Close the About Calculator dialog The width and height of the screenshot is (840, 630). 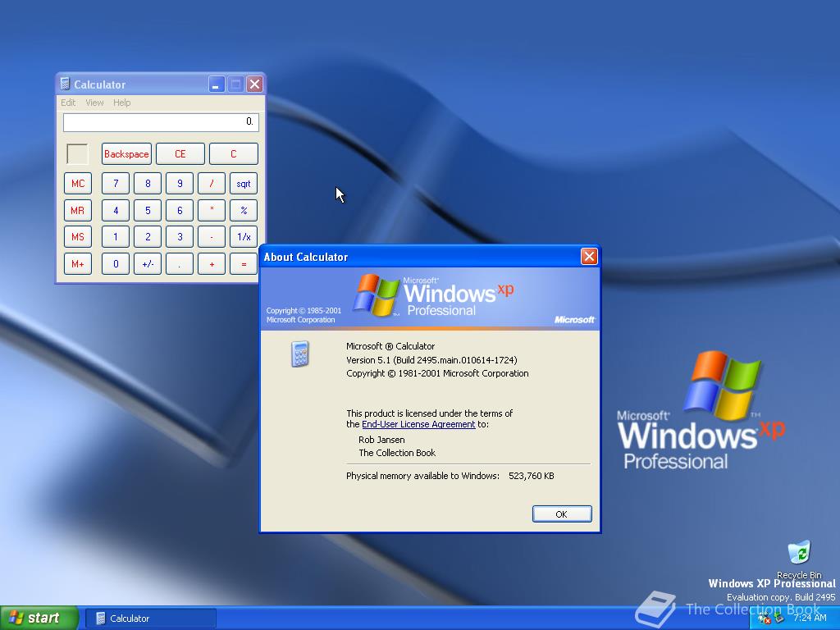[x=589, y=257]
